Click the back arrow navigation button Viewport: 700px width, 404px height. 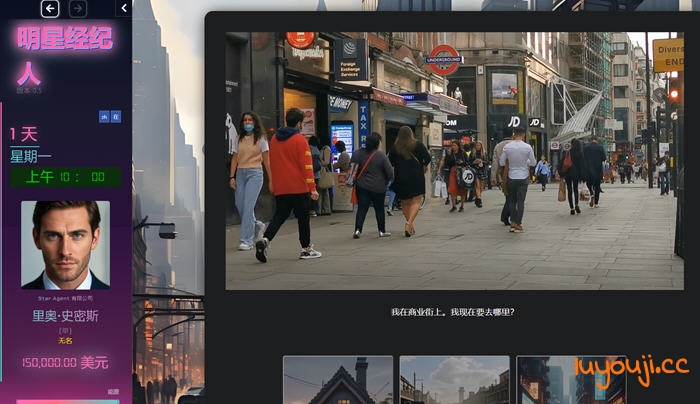click(x=50, y=8)
